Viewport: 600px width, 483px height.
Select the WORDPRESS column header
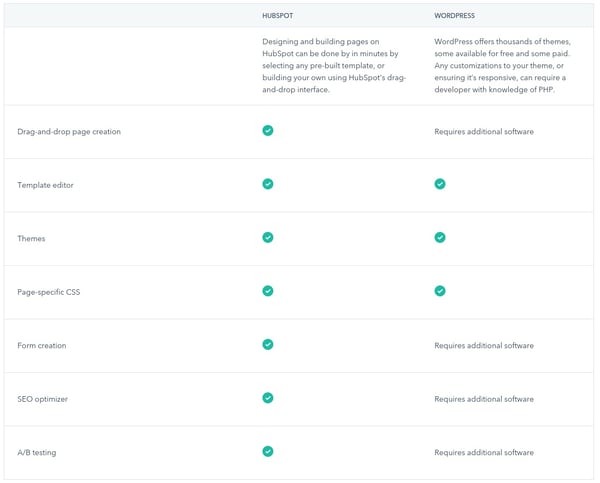[455, 16]
